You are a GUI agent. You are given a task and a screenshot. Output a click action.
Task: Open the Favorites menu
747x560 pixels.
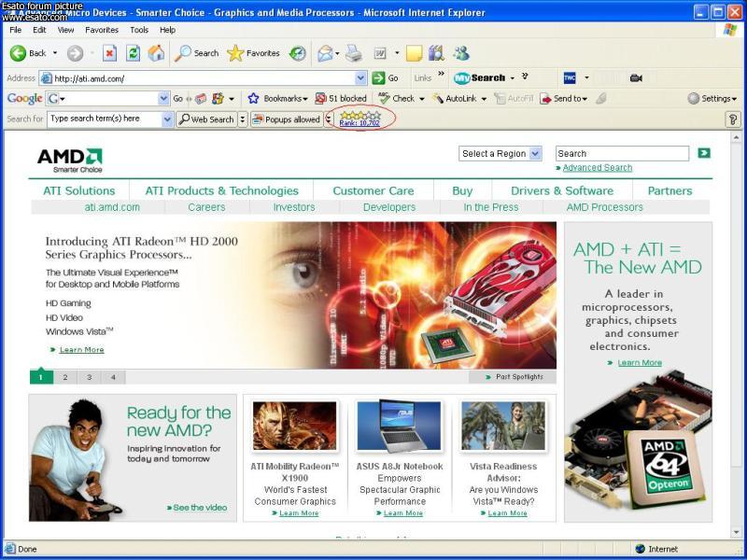pyautogui.click(x=102, y=30)
